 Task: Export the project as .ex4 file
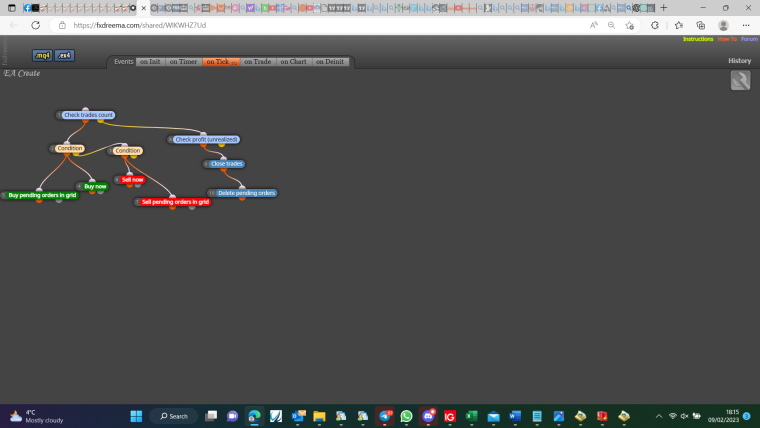click(x=64, y=55)
